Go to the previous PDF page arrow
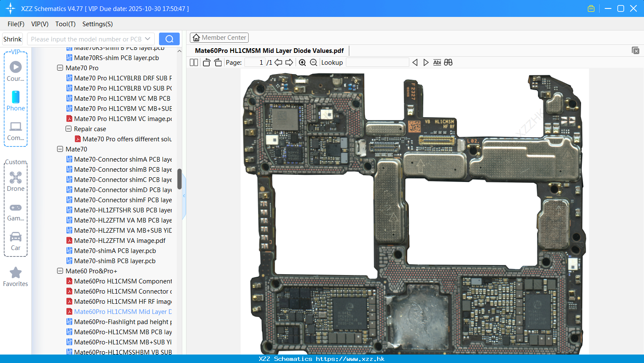The width and height of the screenshot is (644, 363). [278, 62]
